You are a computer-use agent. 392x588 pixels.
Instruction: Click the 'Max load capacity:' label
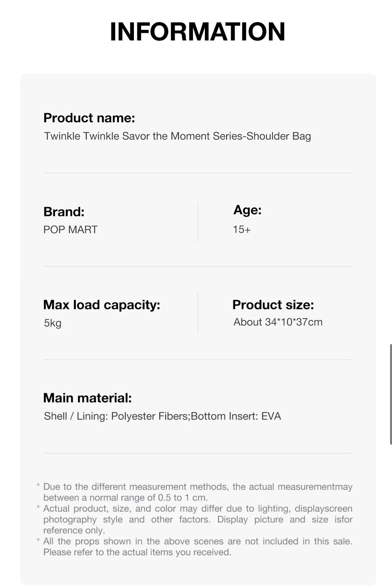pyautogui.click(x=101, y=305)
